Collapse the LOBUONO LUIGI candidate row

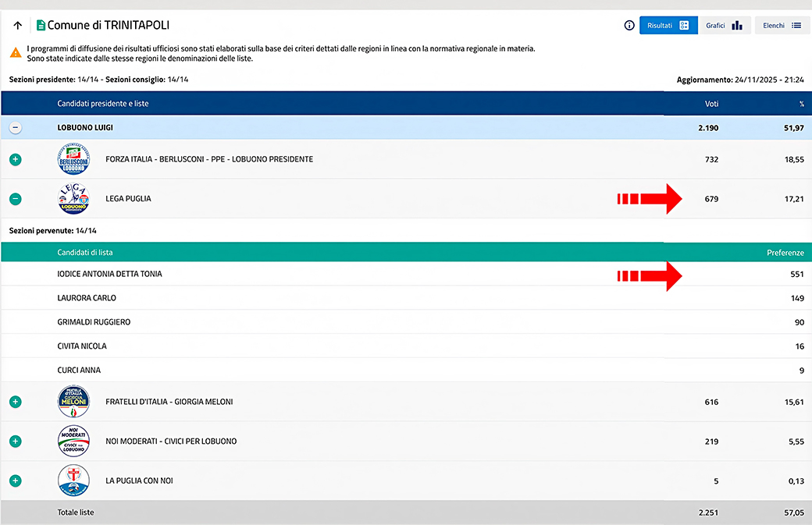pyautogui.click(x=16, y=127)
